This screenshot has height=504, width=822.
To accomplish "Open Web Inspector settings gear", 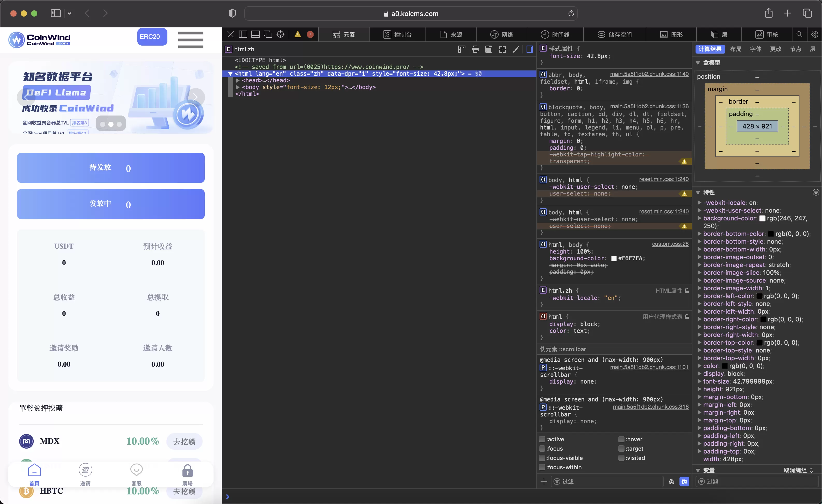I will (814, 34).
